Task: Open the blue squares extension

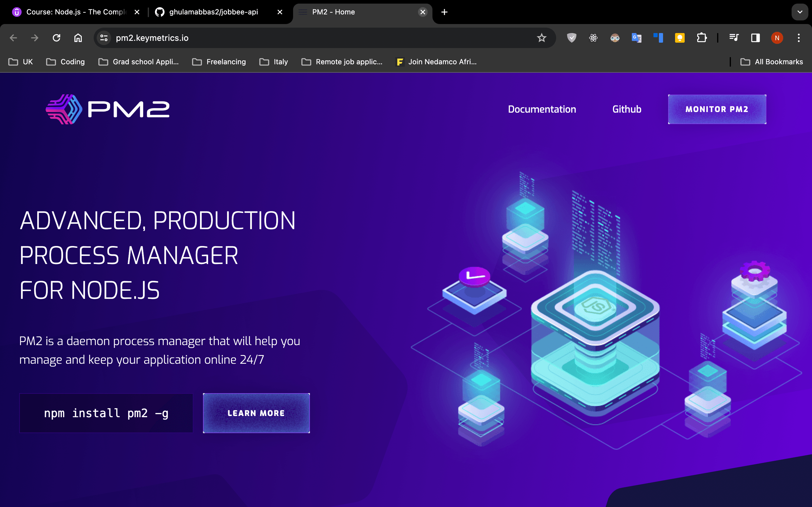Action: click(658, 38)
